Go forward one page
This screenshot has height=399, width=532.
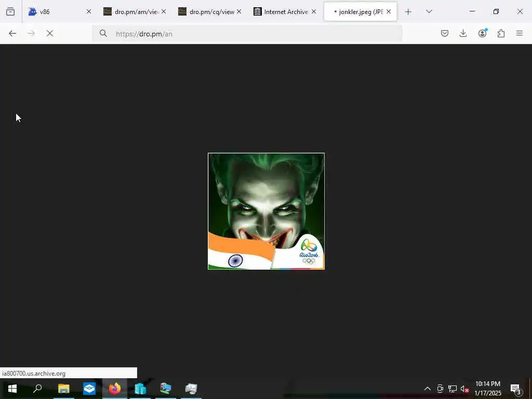(31, 34)
